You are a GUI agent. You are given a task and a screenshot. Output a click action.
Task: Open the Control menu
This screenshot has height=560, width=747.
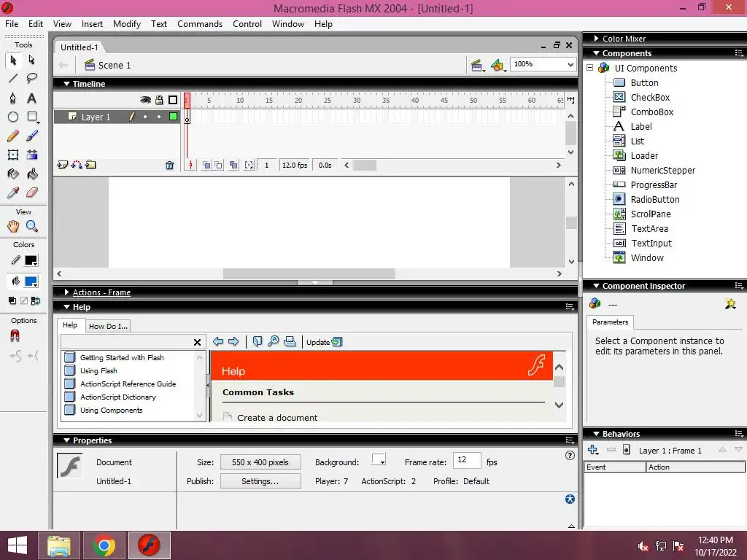[x=247, y=24]
